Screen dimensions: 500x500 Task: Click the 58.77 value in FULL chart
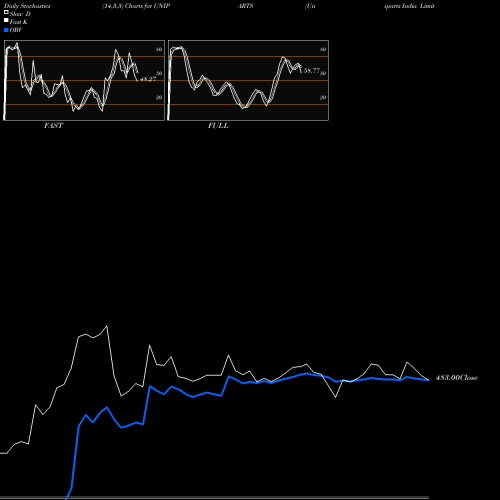[x=312, y=70]
